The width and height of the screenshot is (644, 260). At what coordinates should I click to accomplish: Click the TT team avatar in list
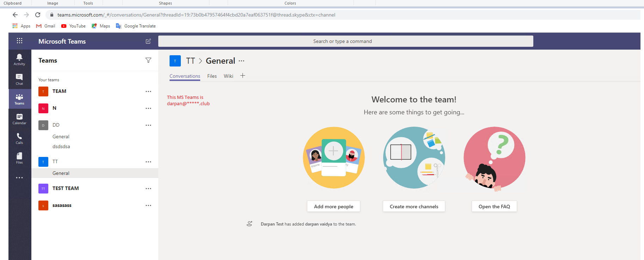43,162
